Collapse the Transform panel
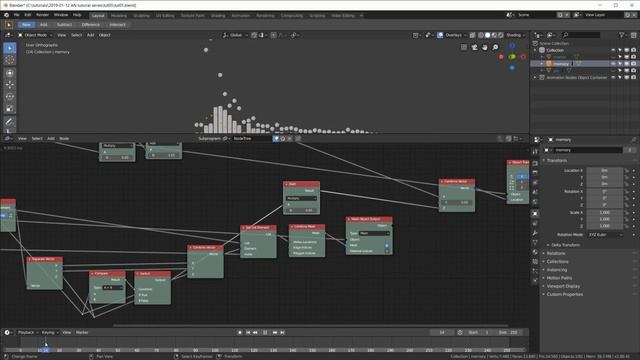 pyautogui.click(x=557, y=160)
